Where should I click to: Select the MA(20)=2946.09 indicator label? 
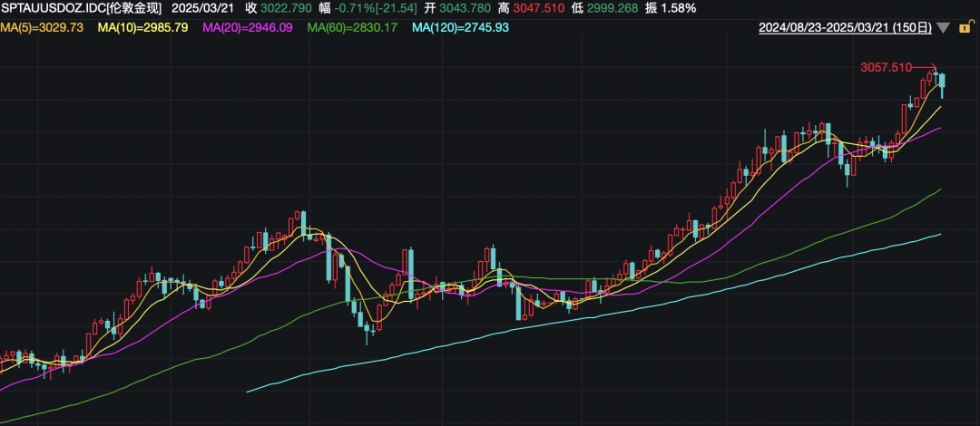point(248,28)
